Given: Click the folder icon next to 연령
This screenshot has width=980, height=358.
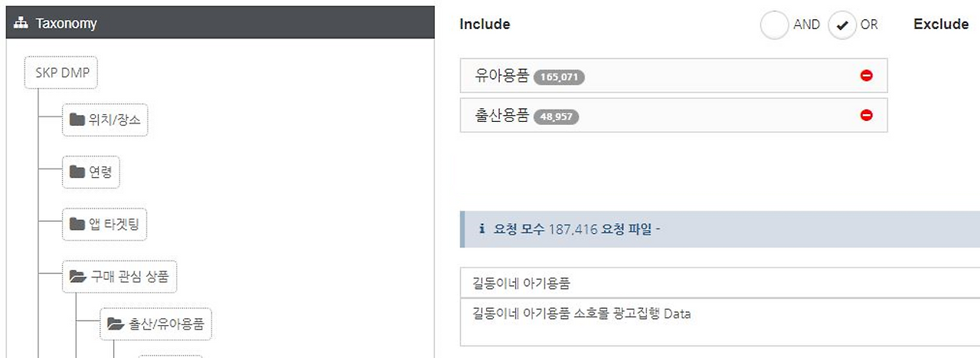Looking at the screenshot, I should (x=77, y=172).
